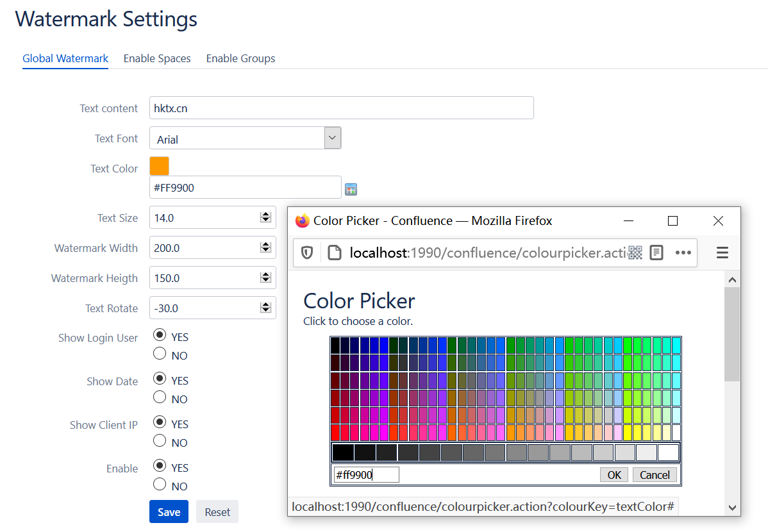768x532 pixels.
Task: Select YES for Show Login User
Action: pyautogui.click(x=160, y=335)
